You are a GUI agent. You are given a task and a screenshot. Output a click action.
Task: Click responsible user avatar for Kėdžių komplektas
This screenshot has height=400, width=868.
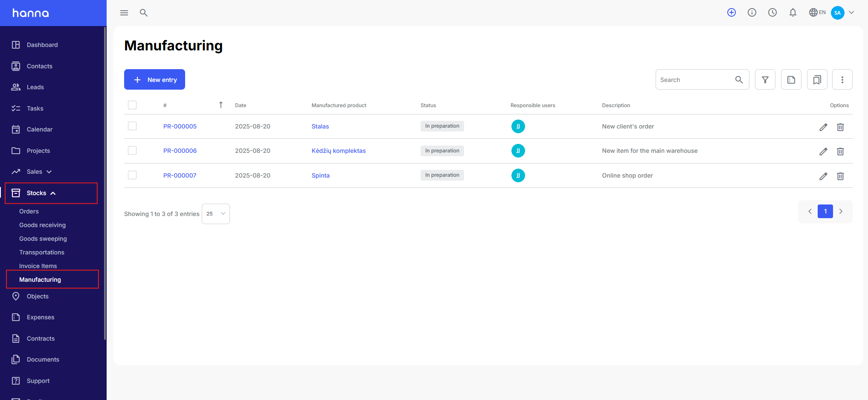click(518, 151)
